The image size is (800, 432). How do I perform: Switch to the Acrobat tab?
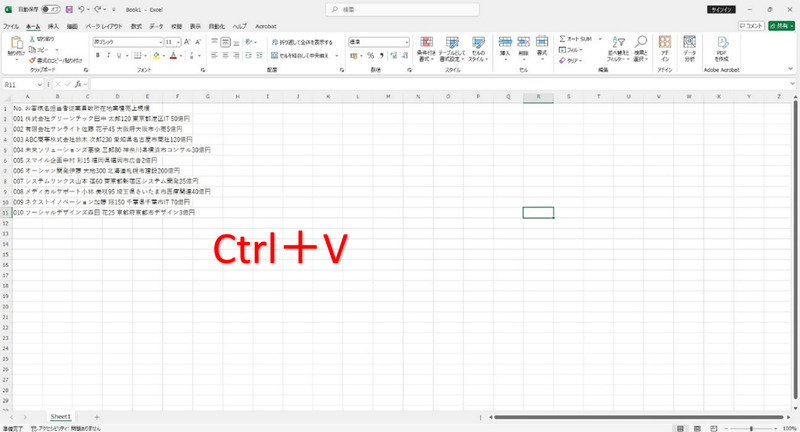pyautogui.click(x=266, y=26)
